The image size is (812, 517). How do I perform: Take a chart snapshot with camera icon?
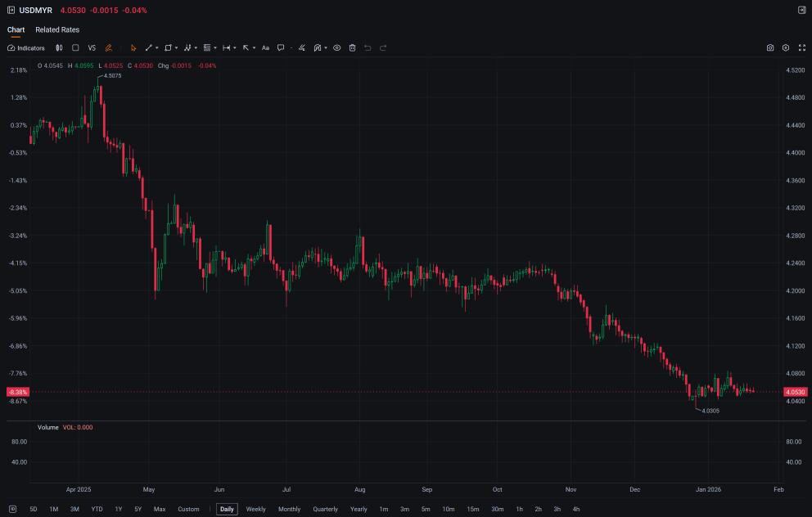[770, 48]
